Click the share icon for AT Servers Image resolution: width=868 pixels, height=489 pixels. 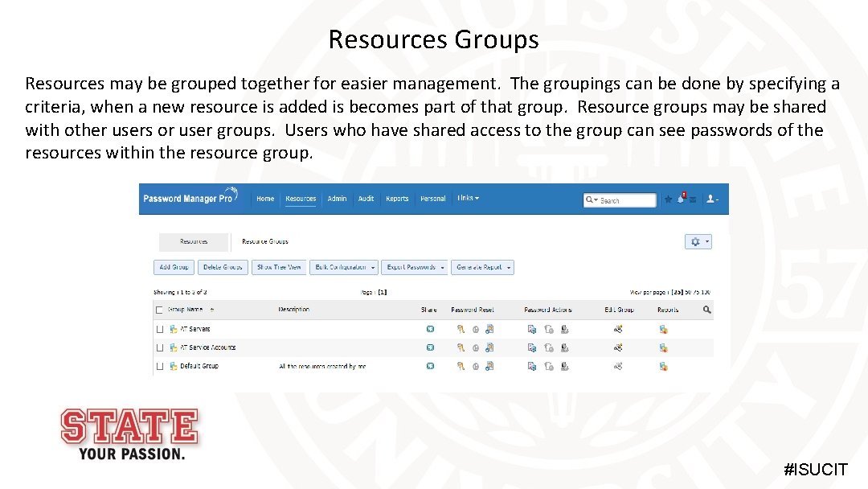pos(430,329)
